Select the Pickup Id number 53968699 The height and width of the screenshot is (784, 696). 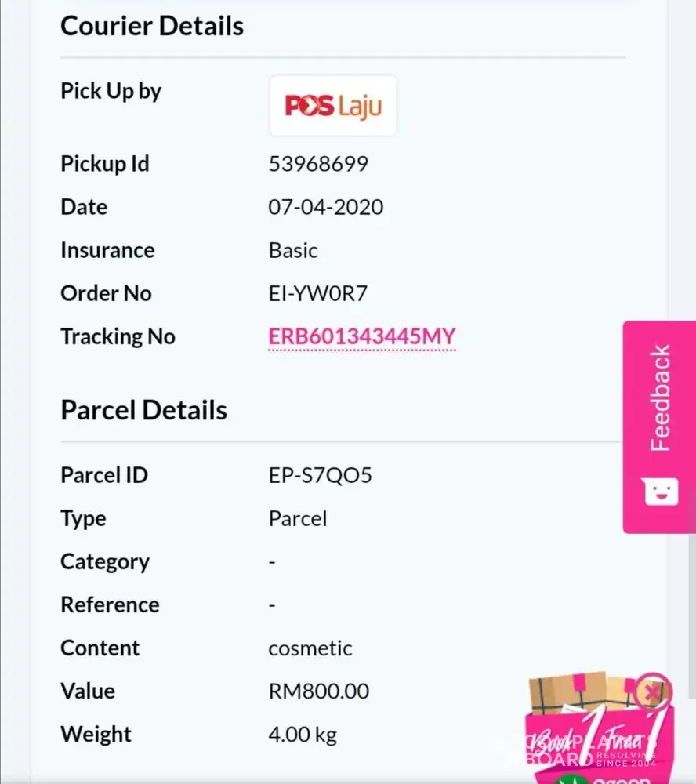[x=318, y=164]
